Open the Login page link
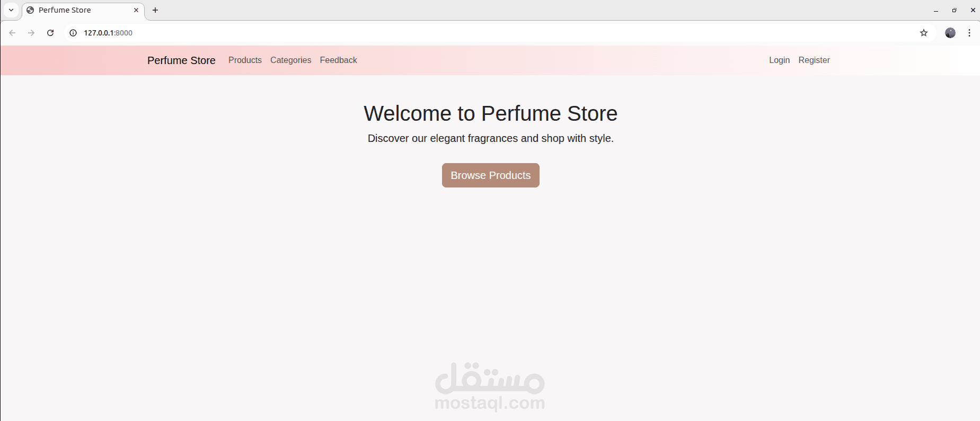 pyautogui.click(x=779, y=60)
